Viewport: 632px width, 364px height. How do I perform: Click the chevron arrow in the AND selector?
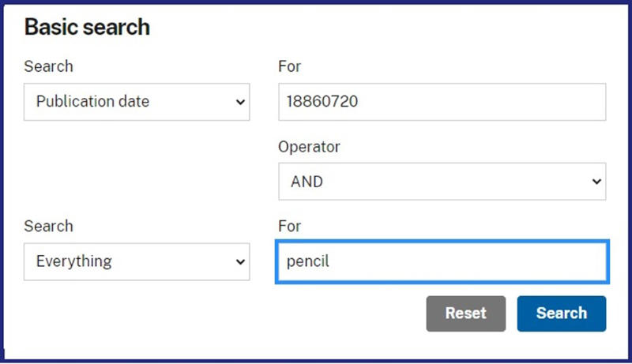click(x=596, y=182)
